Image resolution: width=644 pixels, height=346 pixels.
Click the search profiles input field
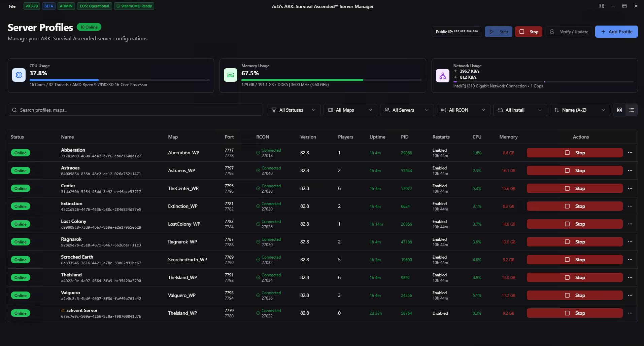click(x=135, y=110)
